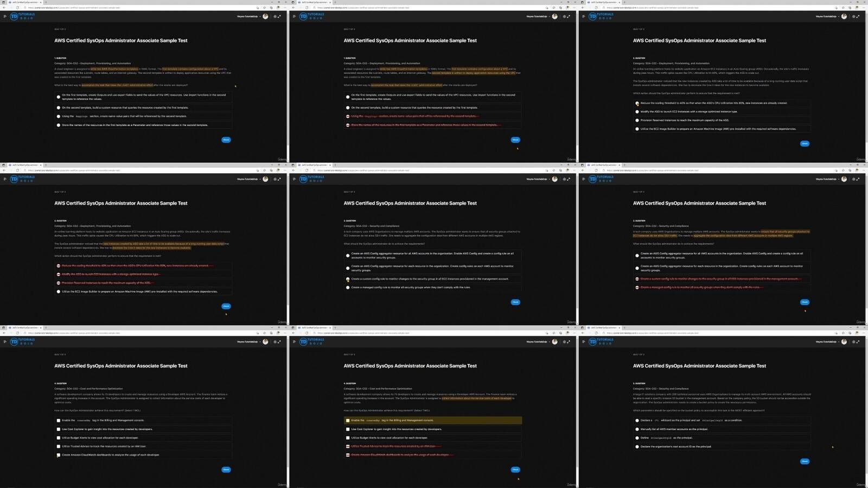The image size is (868, 488).
Task: Click user avatar in unanswered question 3 frame
Action: tap(554, 179)
